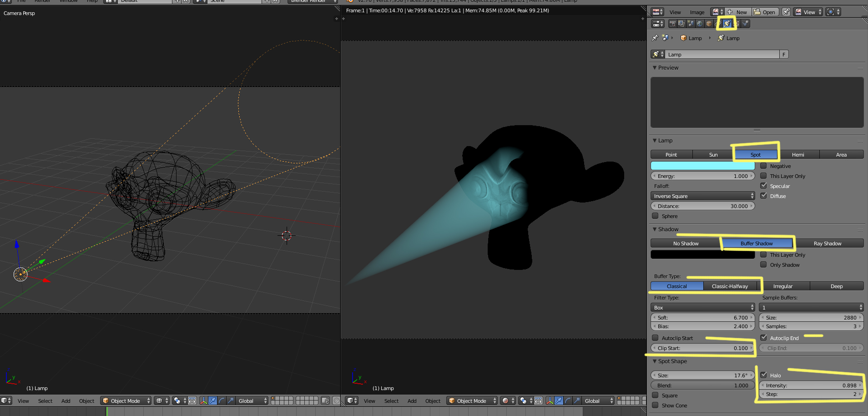Screen dimensions: 868x416
Task: Open the Scene properties tab
Action: pos(691,24)
